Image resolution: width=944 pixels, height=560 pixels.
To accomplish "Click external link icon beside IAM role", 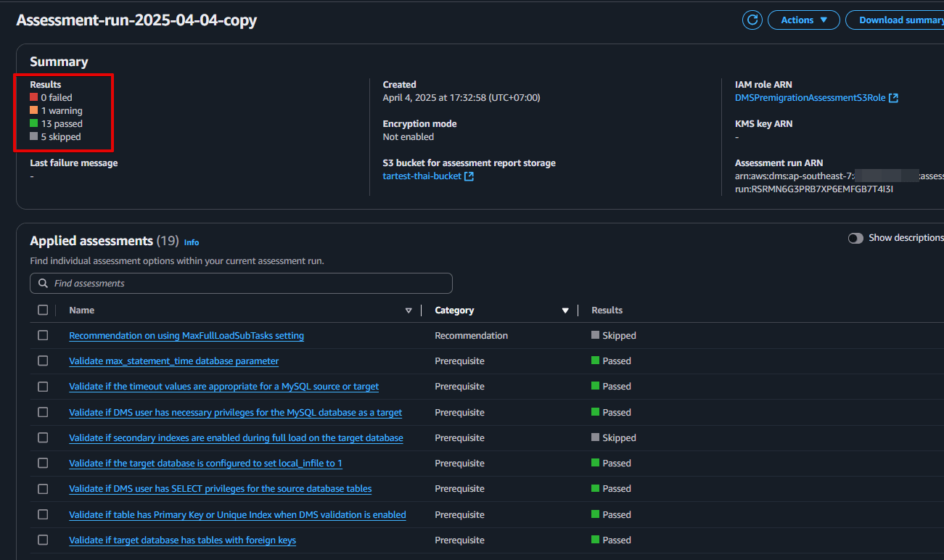I will [894, 98].
